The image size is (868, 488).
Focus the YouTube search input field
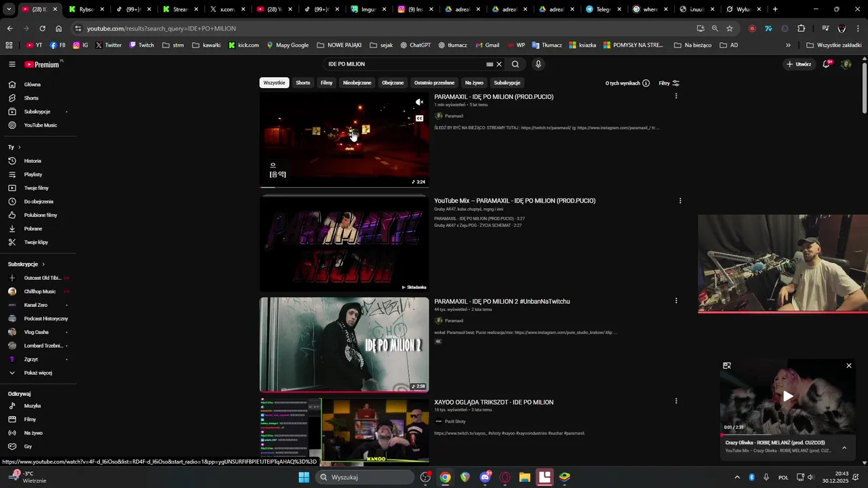(406, 64)
